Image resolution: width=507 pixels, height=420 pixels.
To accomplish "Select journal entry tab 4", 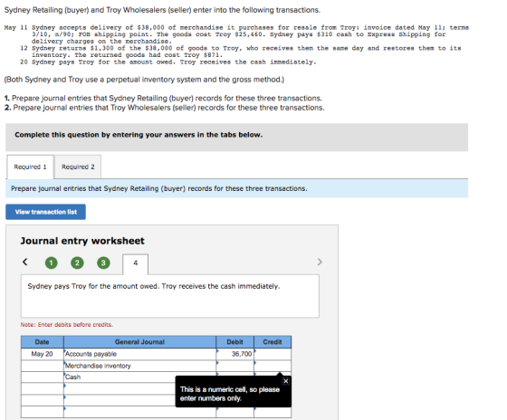I will point(136,263).
